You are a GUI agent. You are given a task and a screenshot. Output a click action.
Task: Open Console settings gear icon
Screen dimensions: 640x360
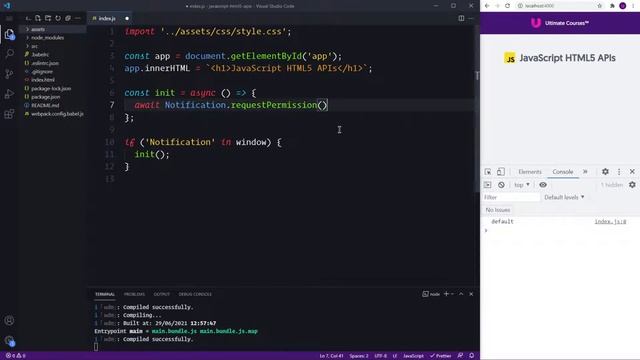(632, 185)
